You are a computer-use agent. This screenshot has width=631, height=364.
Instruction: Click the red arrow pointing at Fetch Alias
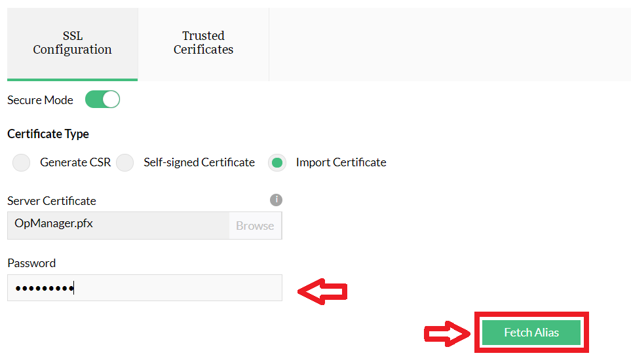[448, 333]
